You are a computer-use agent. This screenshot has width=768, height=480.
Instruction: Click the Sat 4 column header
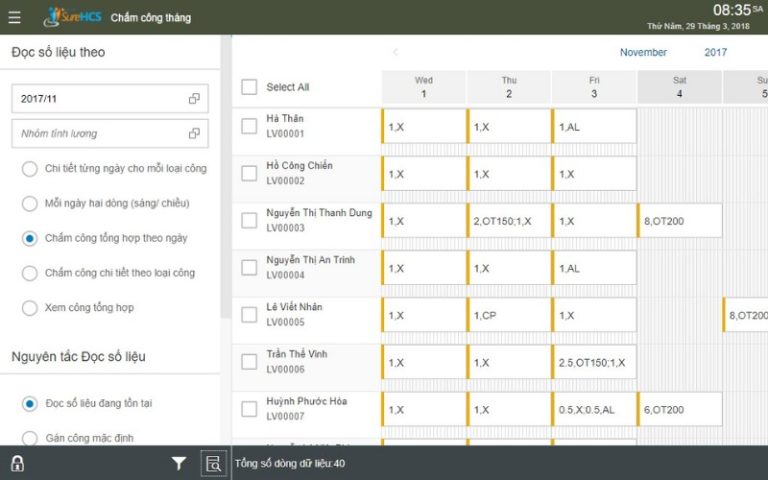(x=679, y=87)
